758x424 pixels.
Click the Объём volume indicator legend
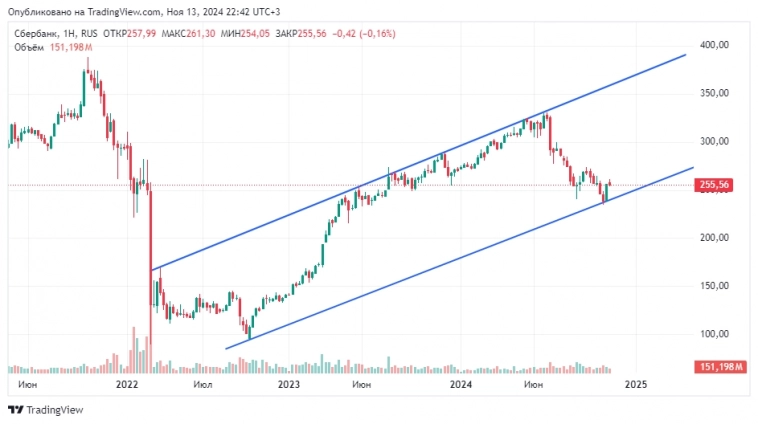[x=26, y=47]
